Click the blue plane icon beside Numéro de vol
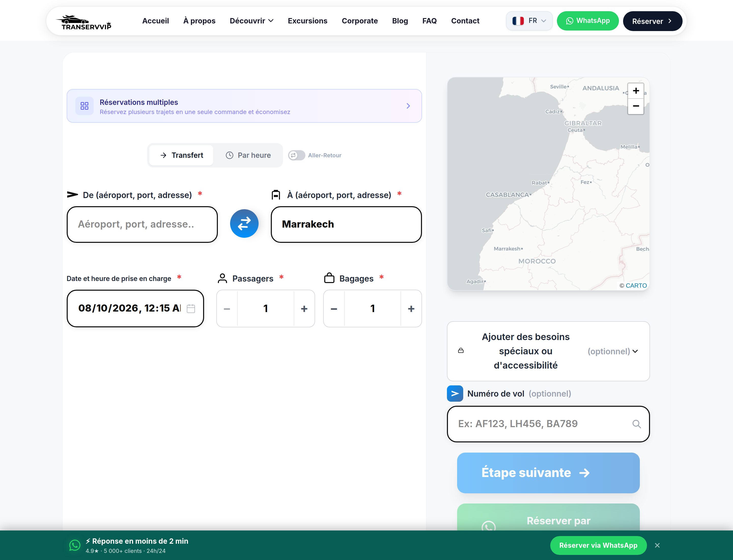Image resolution: width=733 pixels, height=560 pixels. (x=455, y=394)
